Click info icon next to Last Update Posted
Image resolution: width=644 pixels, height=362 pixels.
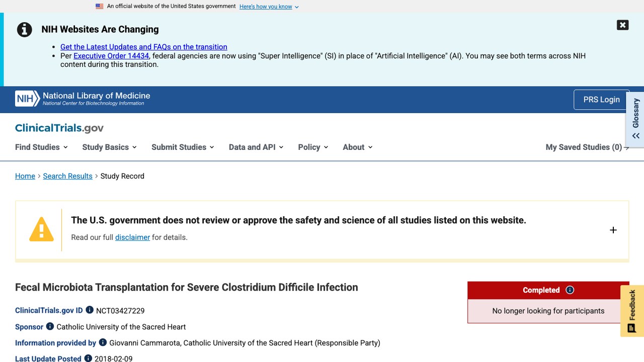click(x=88, y=358)
